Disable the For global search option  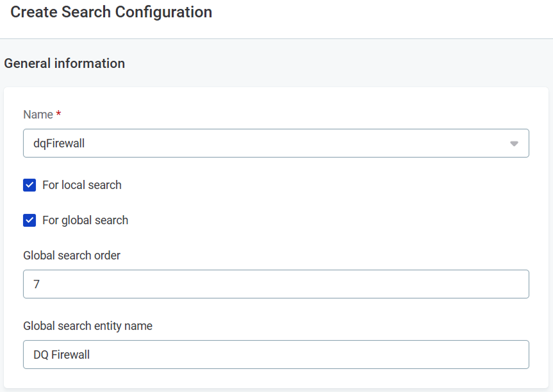click(28, 220)
